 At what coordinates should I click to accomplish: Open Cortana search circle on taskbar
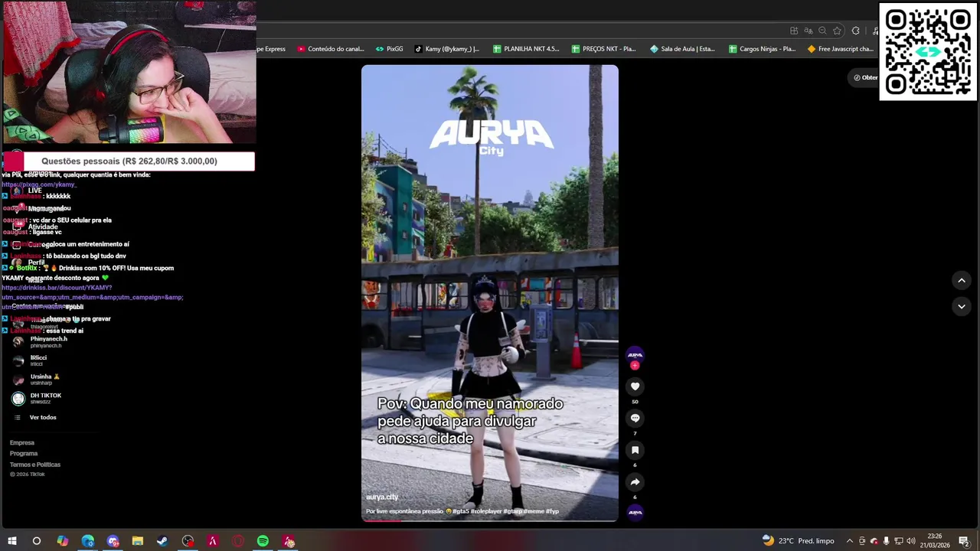[x=37, y=541]
